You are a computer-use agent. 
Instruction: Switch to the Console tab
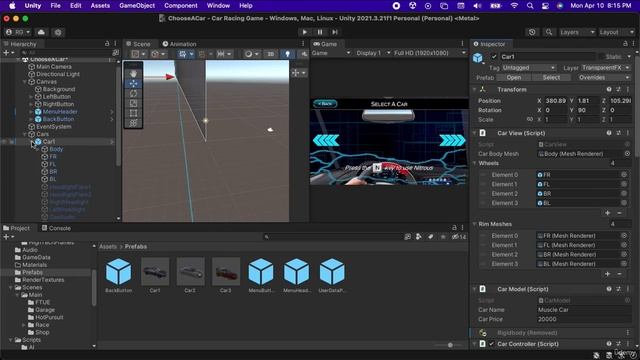[x=56, y=228]
